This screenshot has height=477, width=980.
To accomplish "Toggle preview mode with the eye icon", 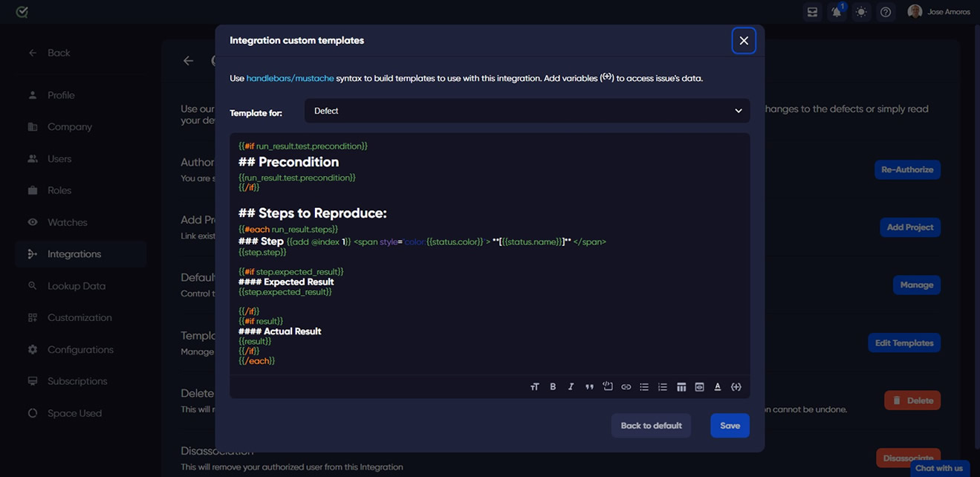I will click(699, 387).
